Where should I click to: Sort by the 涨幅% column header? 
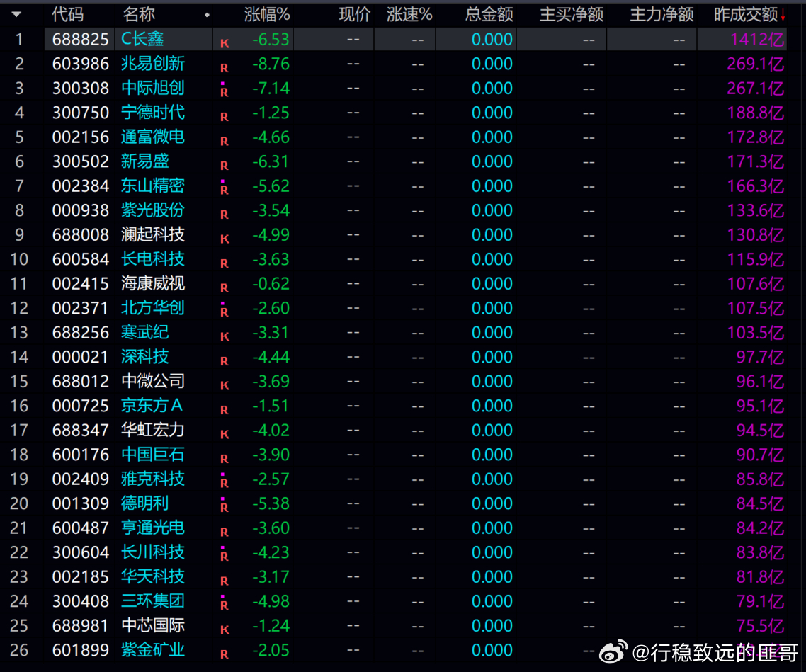pyautogui.click(x=267, y=14)
